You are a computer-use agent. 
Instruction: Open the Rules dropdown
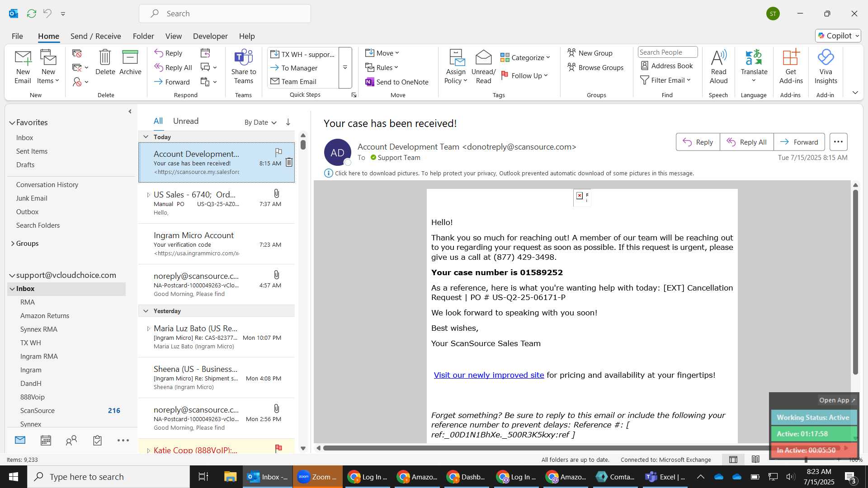click(x=382, y=67)
